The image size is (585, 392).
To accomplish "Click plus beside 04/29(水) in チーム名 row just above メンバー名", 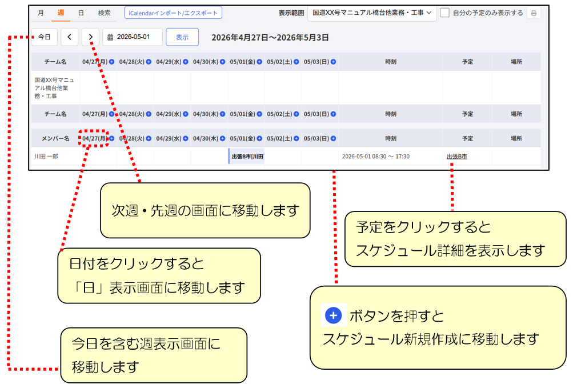I will point(186,114).
